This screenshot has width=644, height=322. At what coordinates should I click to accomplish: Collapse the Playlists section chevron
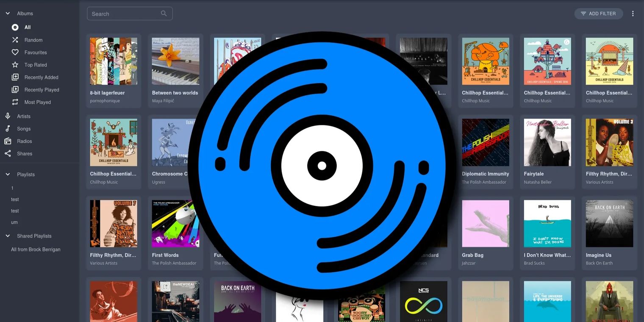coord(8,174)
